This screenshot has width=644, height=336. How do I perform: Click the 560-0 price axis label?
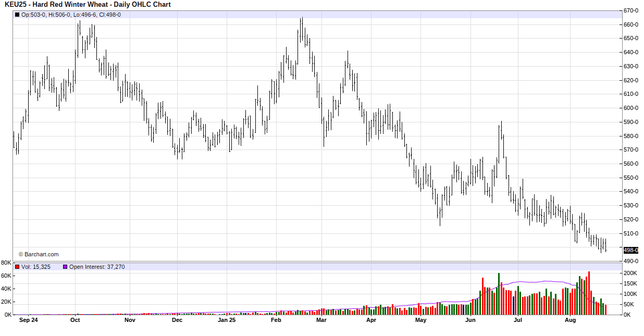[x=631, y=164]
